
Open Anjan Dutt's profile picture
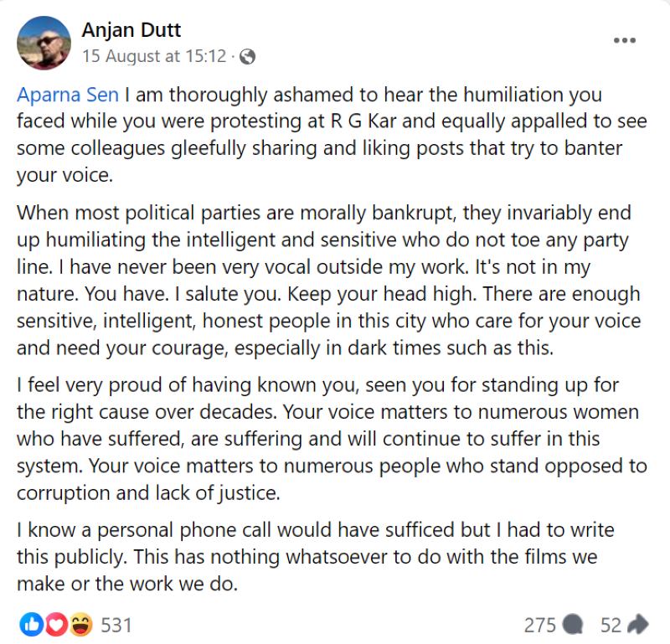(x=43, y=43)
